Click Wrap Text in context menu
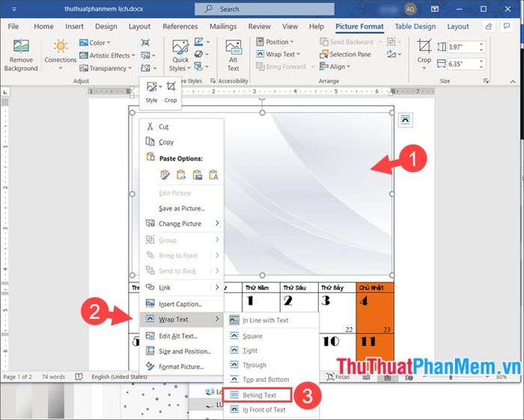 click(181, 320)
